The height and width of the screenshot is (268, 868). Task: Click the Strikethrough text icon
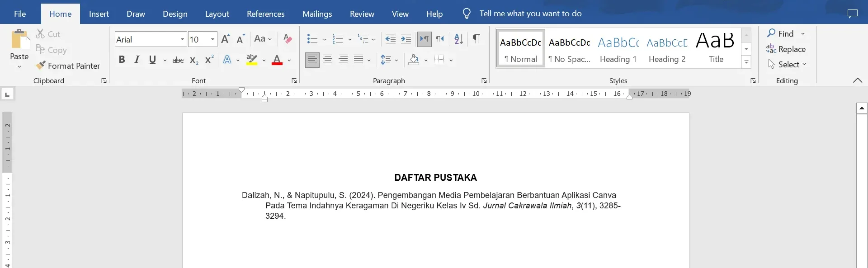pos(178,60)
